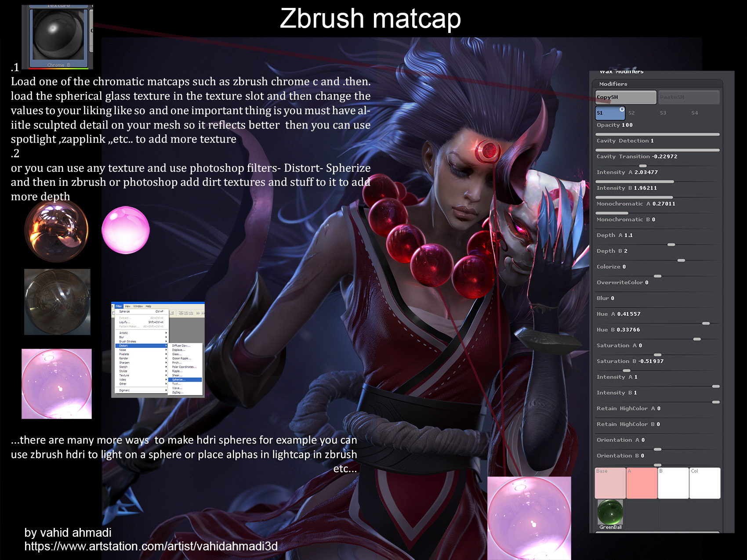Expand the Brush Strokes submenu
This screenshot has width=747, height=560.
[x=141, y=341]
